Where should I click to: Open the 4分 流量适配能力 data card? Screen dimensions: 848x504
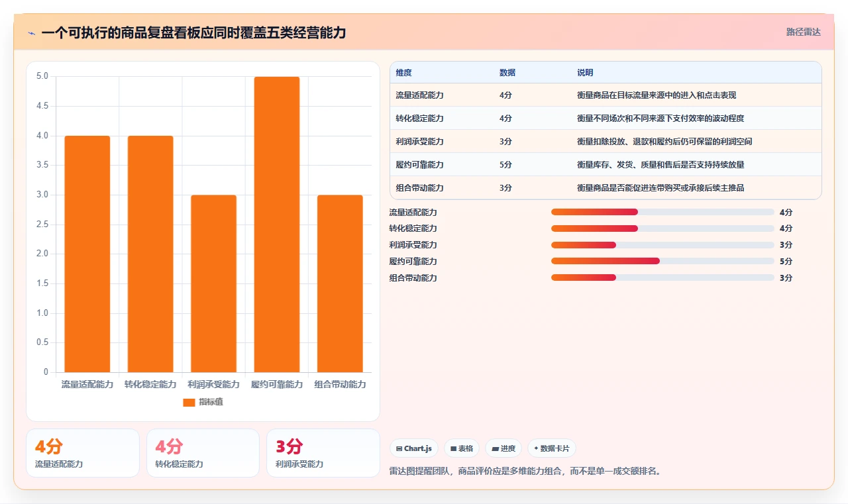pos(83,453)
